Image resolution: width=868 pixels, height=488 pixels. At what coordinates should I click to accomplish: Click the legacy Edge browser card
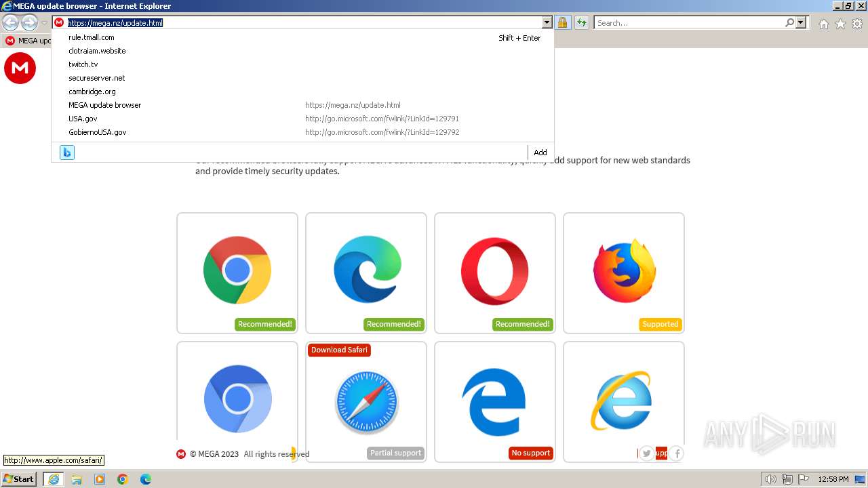(495, 402)
